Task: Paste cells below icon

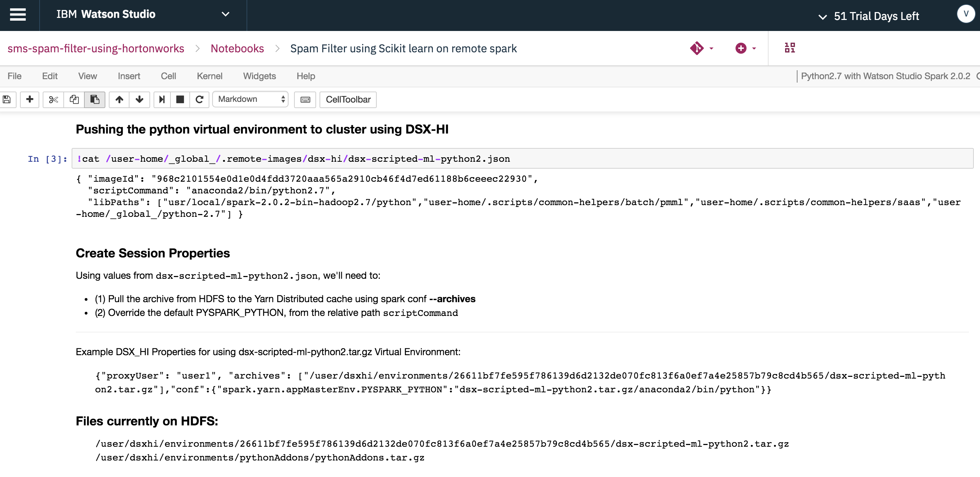Action: point(94,99)
